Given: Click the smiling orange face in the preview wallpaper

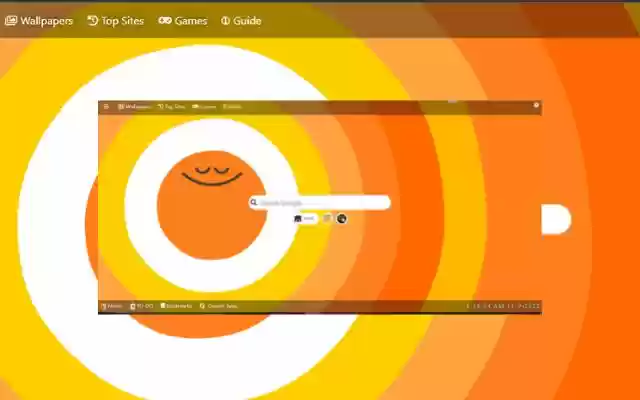Looking at the screenshot, I should (x=211, y=205).
